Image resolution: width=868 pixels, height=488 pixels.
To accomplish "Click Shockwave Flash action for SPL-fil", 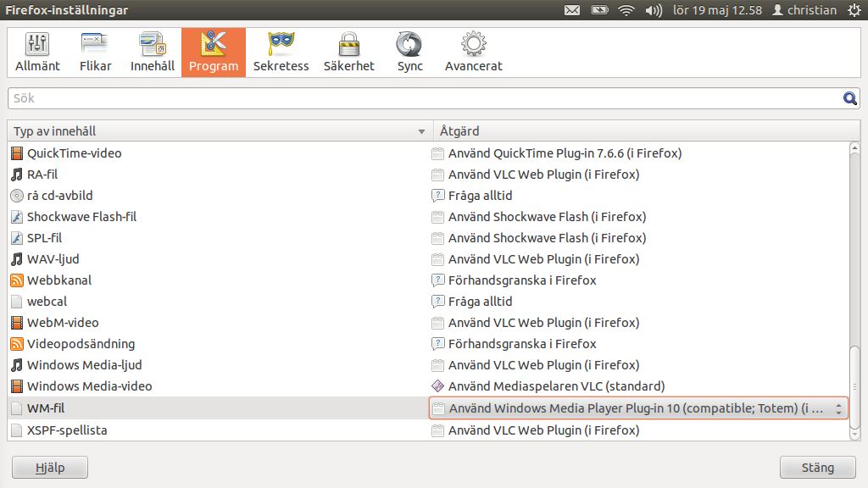I will tap(547, 238).
